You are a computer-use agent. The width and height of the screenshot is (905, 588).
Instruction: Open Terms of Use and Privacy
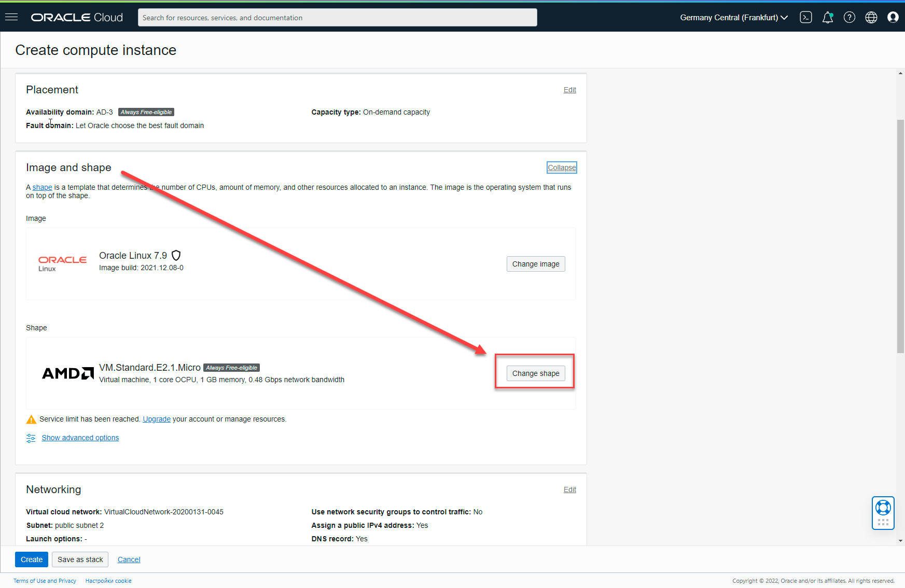coord(45,581)
